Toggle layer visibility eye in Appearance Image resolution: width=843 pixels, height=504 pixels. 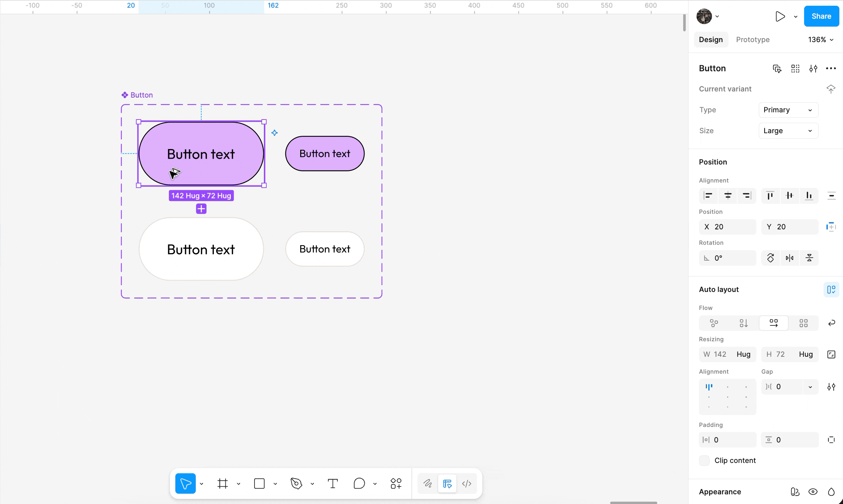point(813,492)
